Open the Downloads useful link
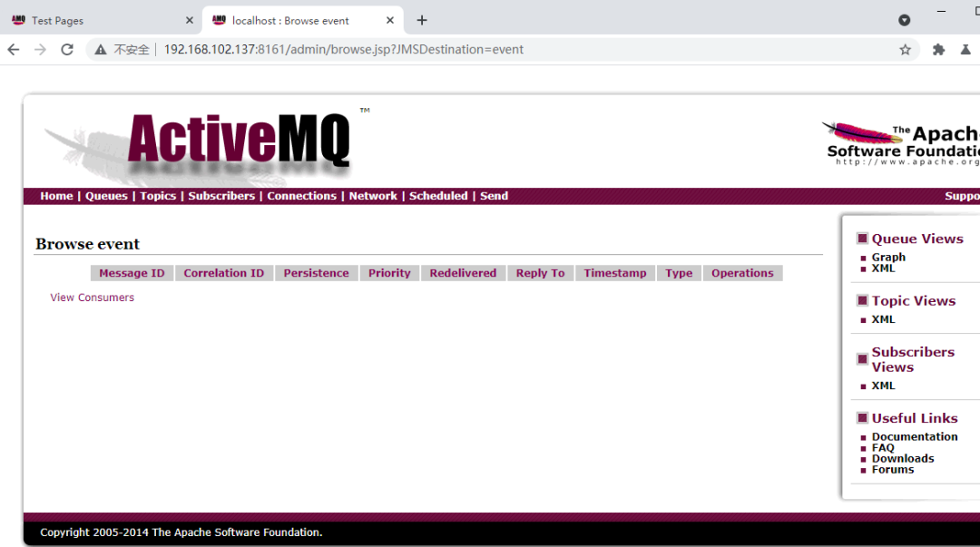 coord(903,459)
